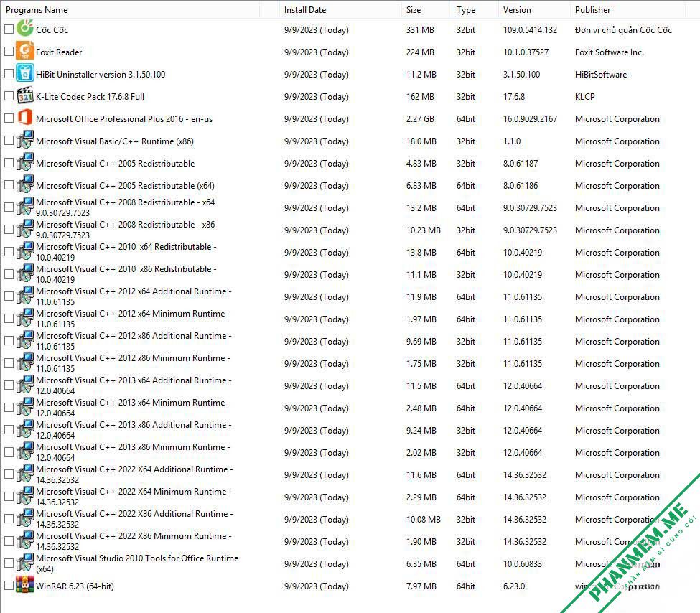Select 'HiBit Uninstaller version 3.1.50.100' entry
The image size is (700, 613).
101,75
